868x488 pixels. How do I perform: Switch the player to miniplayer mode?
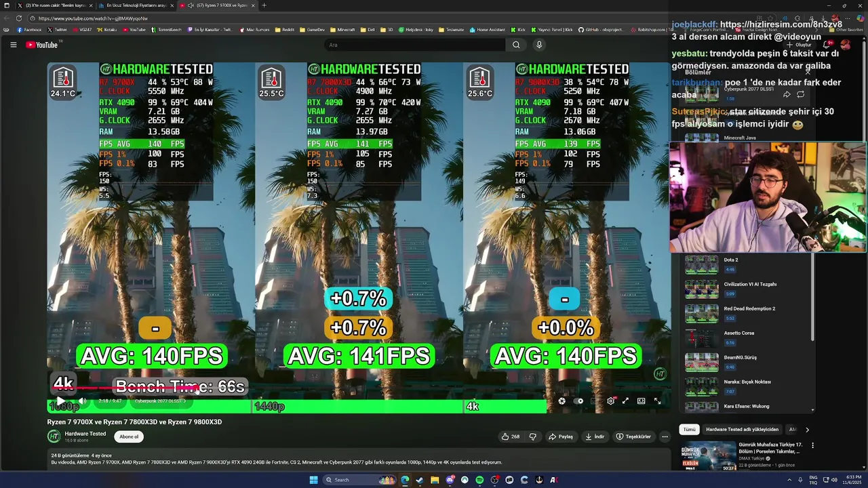625,401
